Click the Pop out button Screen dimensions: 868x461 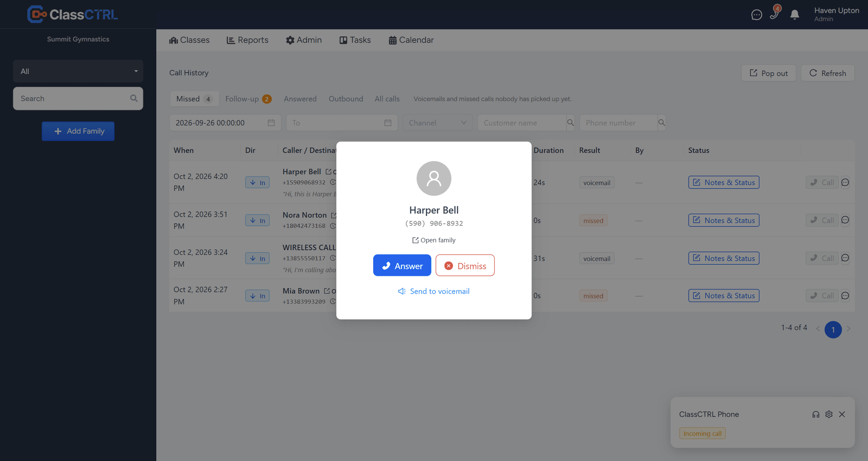769,73
